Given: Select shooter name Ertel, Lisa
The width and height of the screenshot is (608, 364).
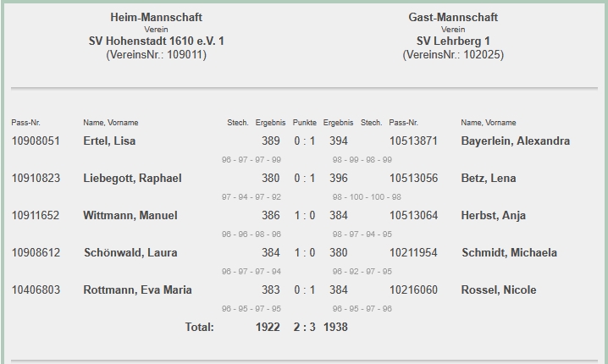Looking at the screenshot, I should point(109,141).
